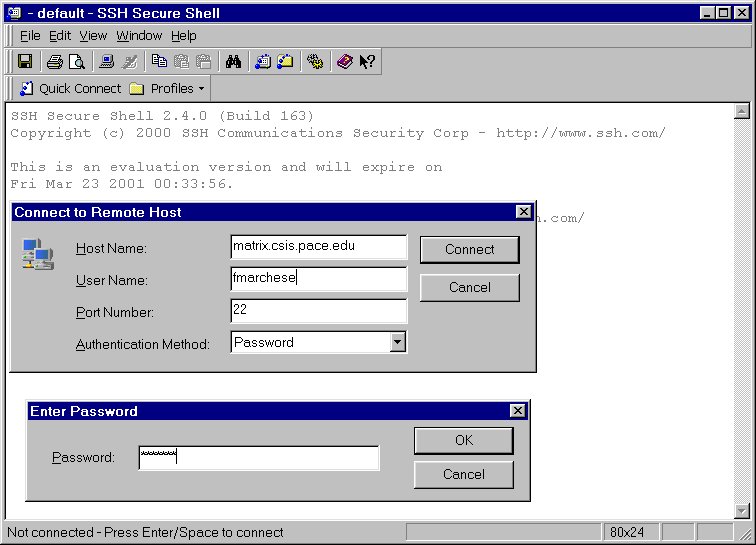Screen dimensions: 756x545
Task: Click the Save floppy disk icon
Action: 25,61
